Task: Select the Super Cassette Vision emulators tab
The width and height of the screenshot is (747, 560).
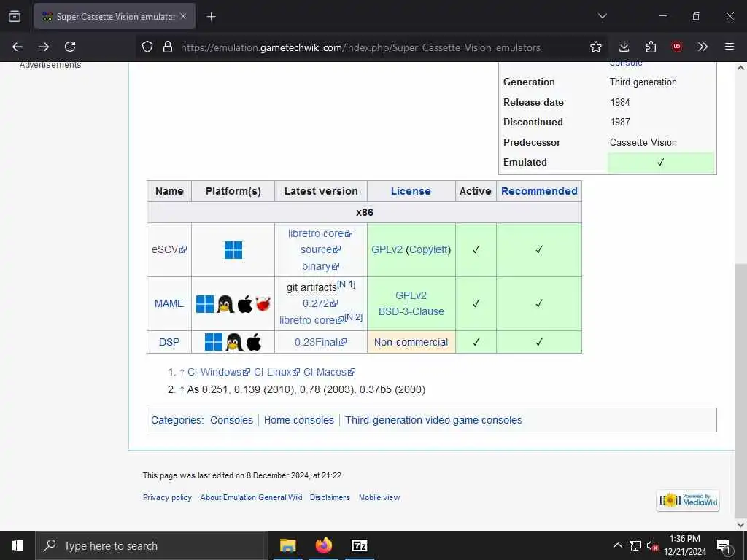Action: pyautogui.click(x=115, y=16)
